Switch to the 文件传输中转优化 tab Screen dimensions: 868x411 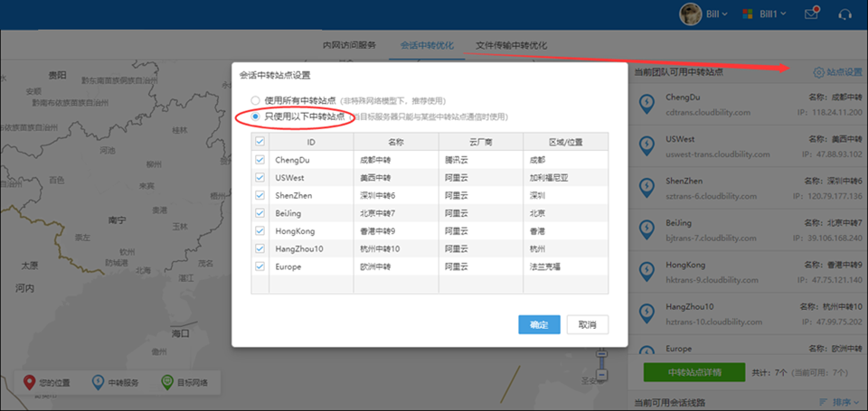pyautogui.click(x=511, y=45)
